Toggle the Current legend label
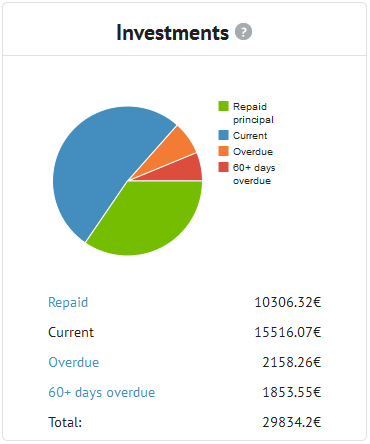Image resolution: width=370 pixels, height=444 pixels. tap(250, 136)
